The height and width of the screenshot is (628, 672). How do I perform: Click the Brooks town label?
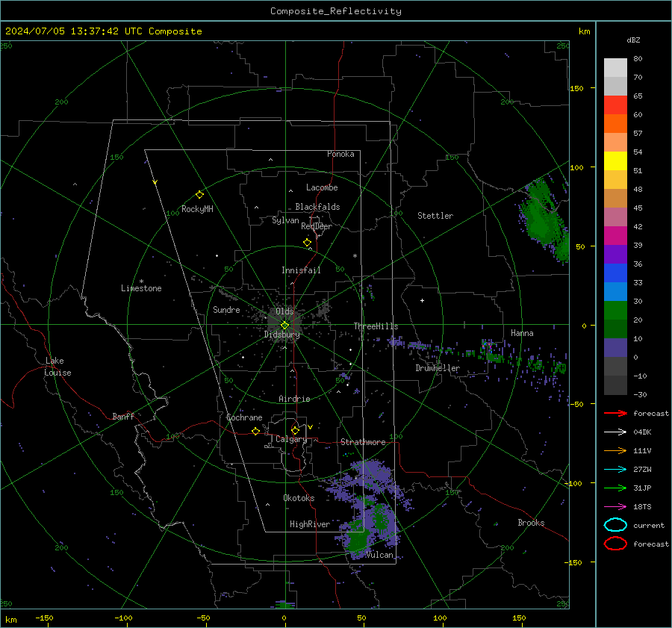[531, 523]
